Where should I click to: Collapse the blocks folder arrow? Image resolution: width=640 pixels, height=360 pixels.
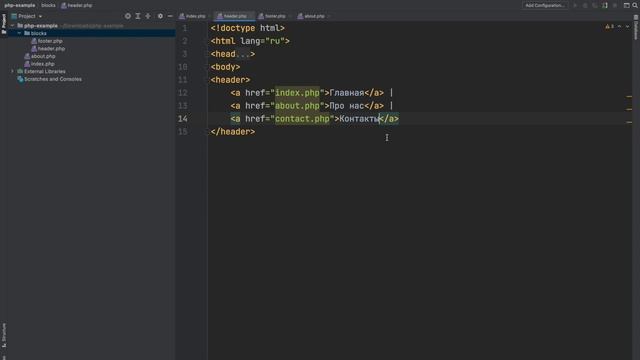(19, 33)
